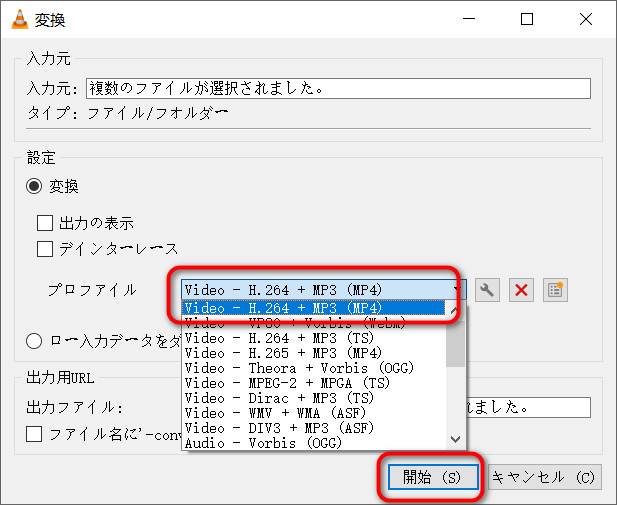617x505 pixels.
Task: Click the 出力用URL group label
Action: pos(60,378)
